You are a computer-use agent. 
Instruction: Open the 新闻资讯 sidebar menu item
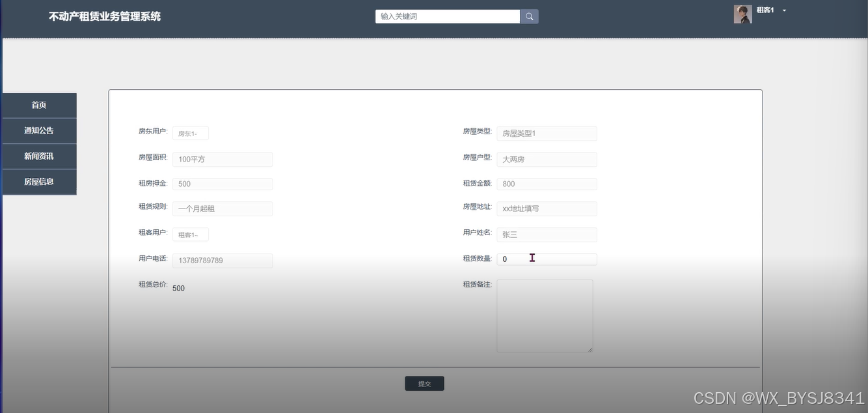[x=39, y=156]
